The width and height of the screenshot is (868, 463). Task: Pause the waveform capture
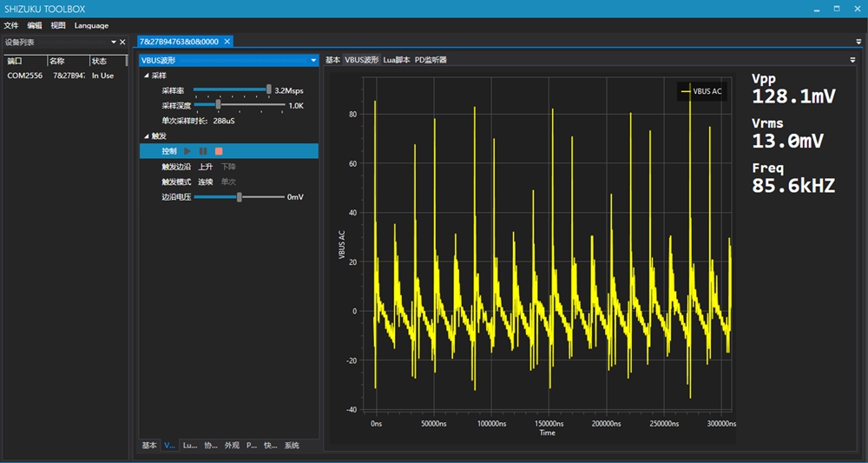[x=203, y=151]
